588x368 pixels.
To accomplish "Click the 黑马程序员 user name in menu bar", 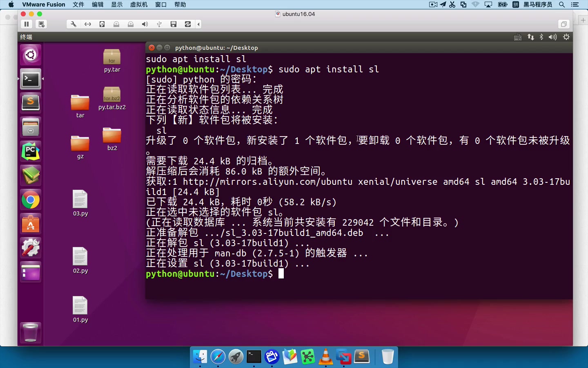I will [538, 4].
